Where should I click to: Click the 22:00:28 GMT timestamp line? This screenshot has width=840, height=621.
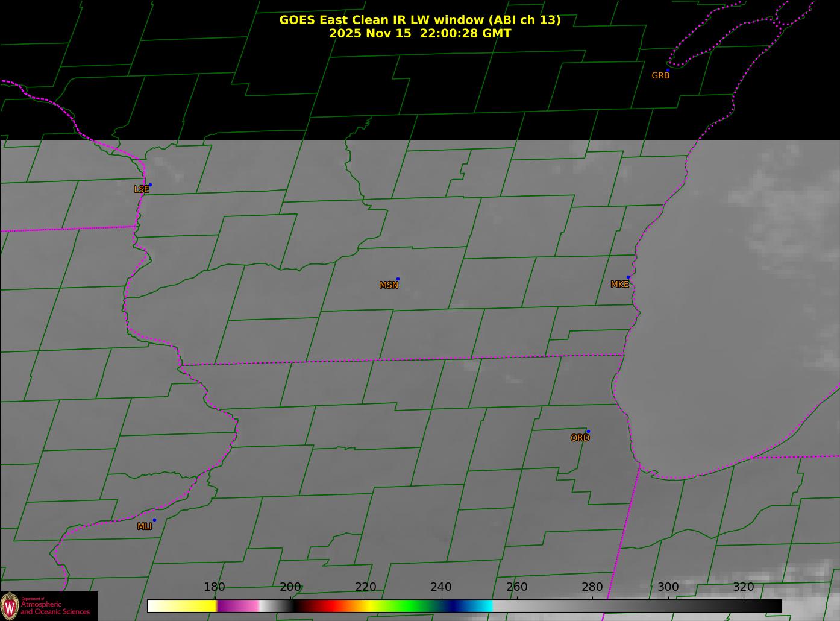click(x=419, y=34)
